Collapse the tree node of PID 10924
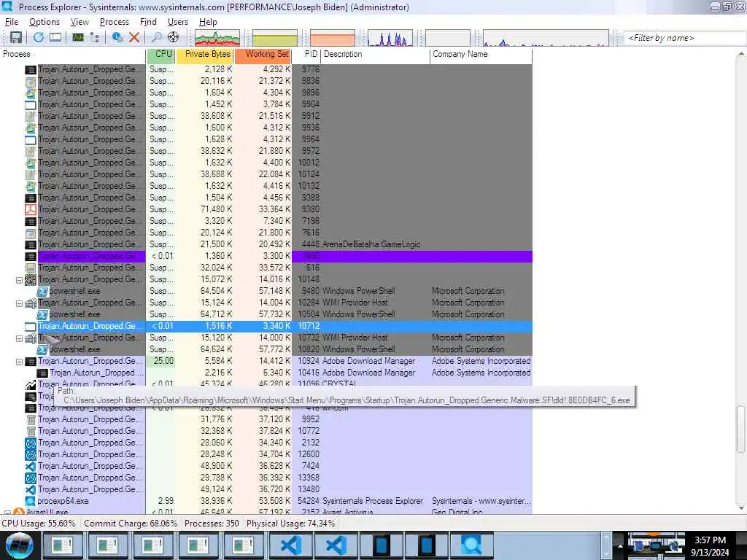Image resolution: width=747 pixels, height=560 pixels. tap(19, 362)
